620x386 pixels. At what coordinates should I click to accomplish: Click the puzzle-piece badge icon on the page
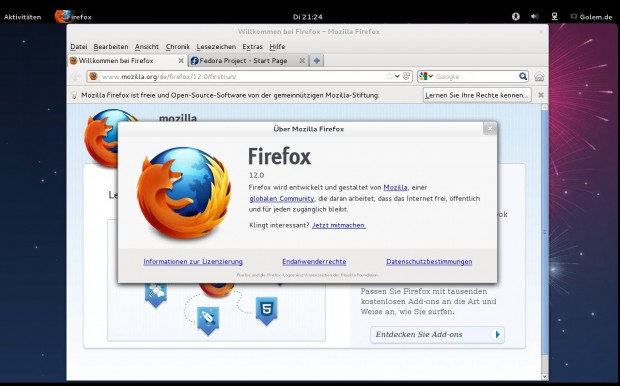click(x=156, y=295)
